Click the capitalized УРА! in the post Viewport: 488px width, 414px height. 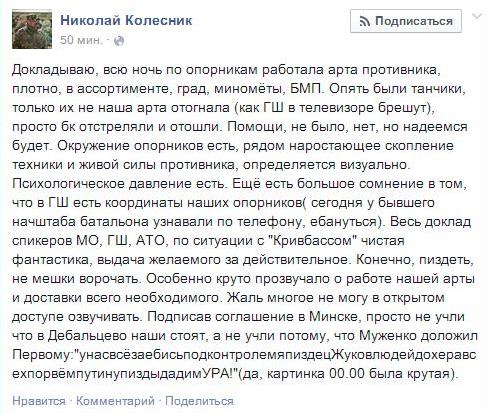tap(218, 373)
